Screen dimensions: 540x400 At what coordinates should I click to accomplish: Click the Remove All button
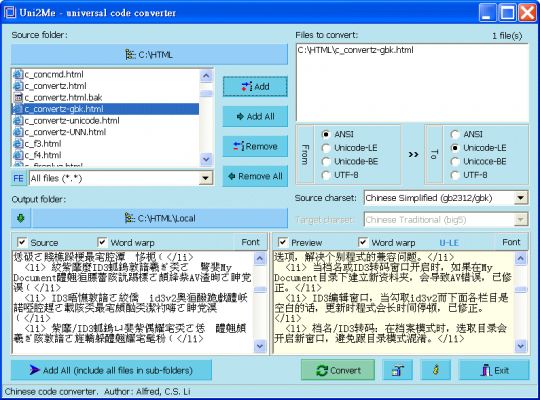[255, 176]
